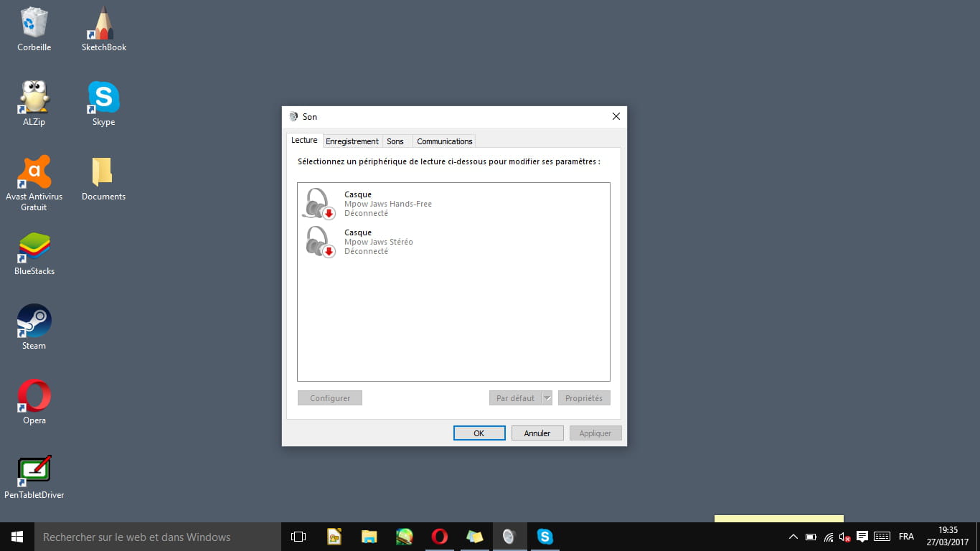Click the muted volume tray icon
Screen dimensions: 980x551
(x=845, y=537)
